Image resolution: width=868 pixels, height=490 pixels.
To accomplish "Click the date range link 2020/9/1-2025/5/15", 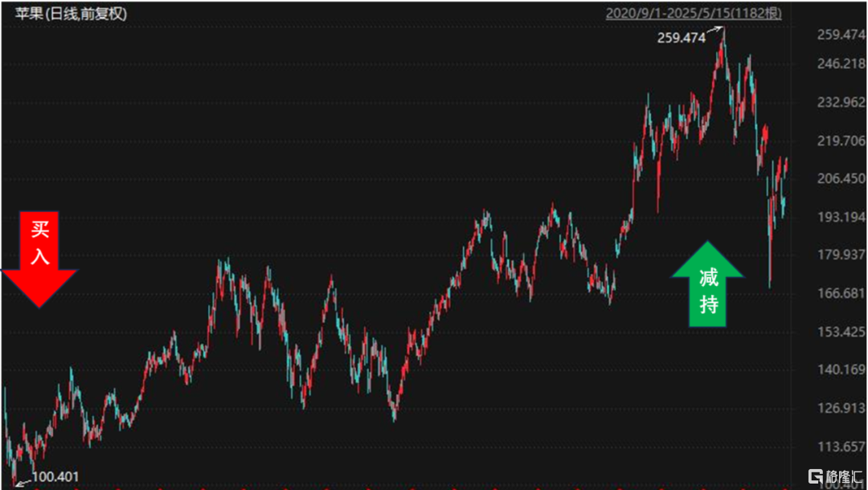I will tap(693, 13).
